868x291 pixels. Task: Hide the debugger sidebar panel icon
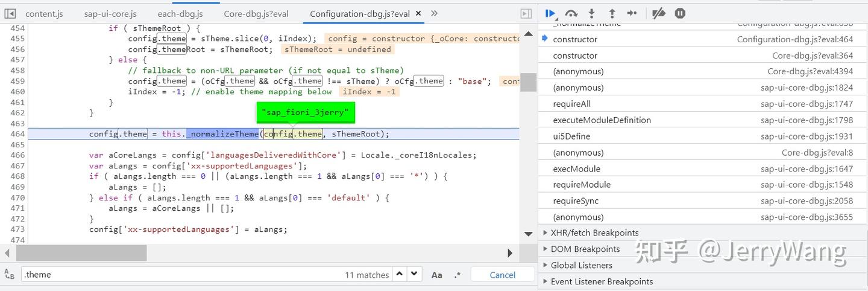pyautogui.click(x=526, y=13)
